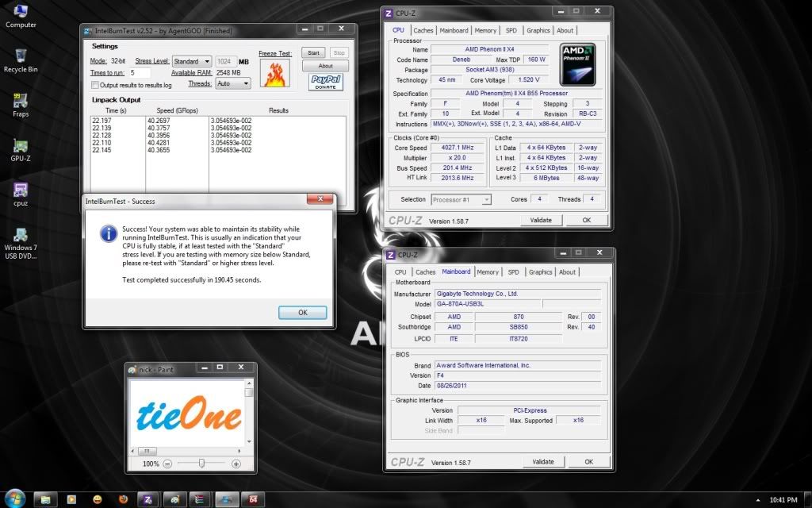The width and height of the screenshot is (812, 508).
Task: Click the 1024 MB memory size field
Action: point(225,61)
